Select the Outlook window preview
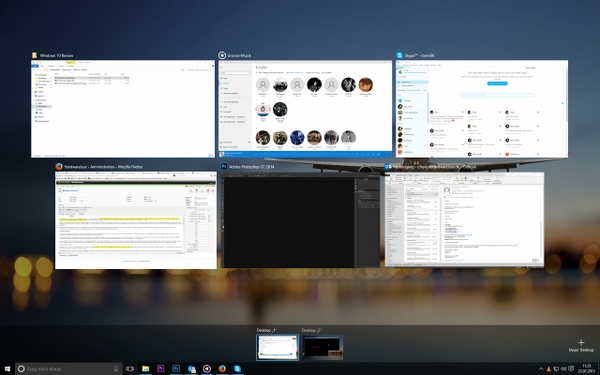 (464, 219)
